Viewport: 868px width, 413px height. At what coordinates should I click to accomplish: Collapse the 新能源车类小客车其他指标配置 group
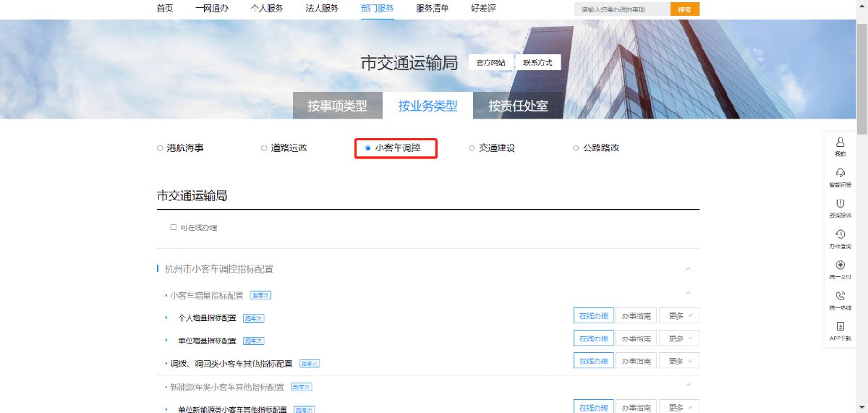click(x=688, y=386)
